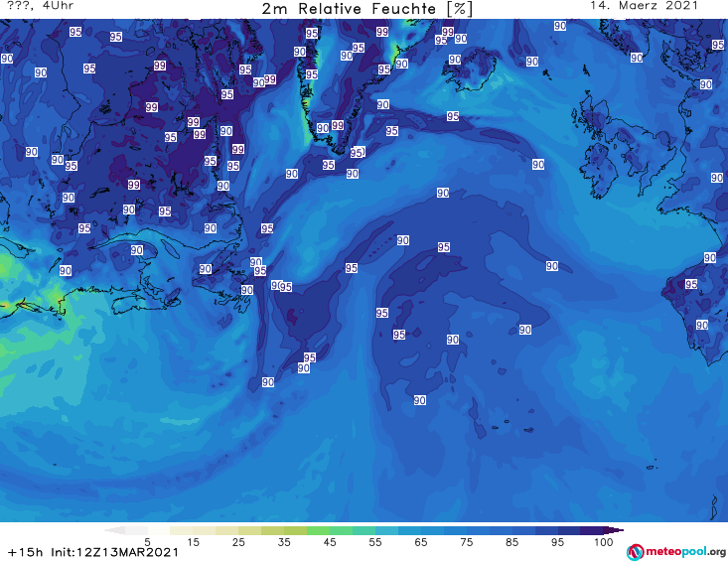Click the '55' tick on the color scale

pyautogui.click(x=375, y=542)
